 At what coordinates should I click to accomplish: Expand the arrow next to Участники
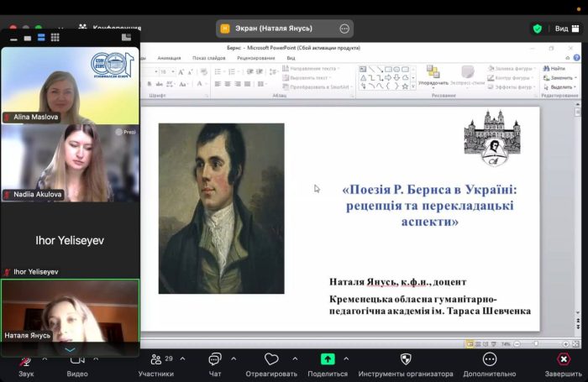[x=183, y=358]
